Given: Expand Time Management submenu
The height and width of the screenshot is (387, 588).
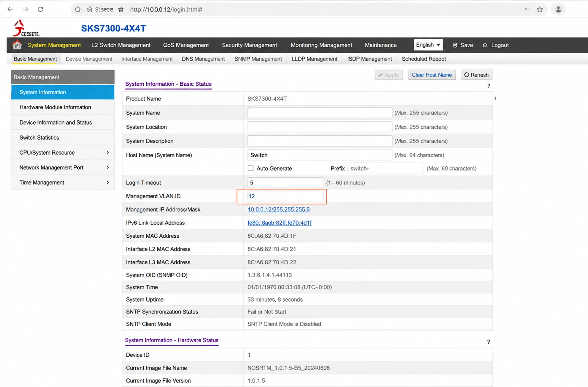Looking at the screenshot, I should [x=107, y=183].
